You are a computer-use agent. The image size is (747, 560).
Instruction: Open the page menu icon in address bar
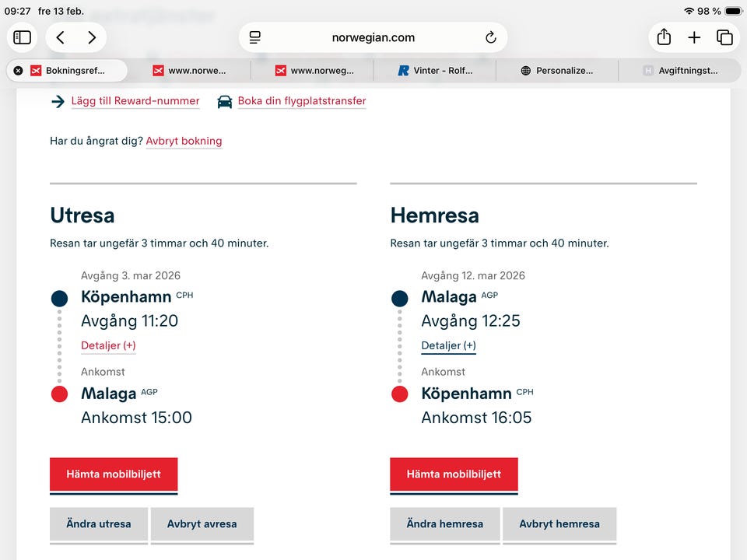[x=255, y=37]
